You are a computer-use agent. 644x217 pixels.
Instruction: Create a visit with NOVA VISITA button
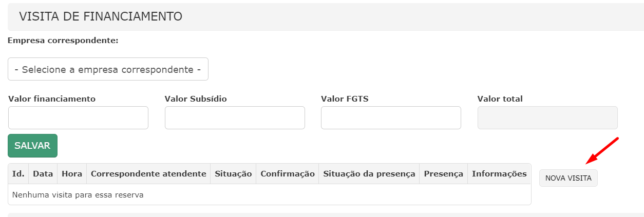pos(569,178)
